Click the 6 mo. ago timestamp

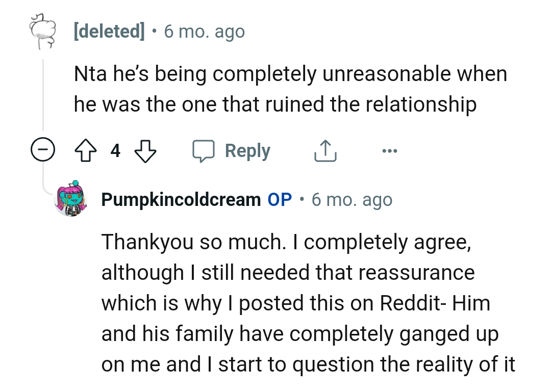204,31
